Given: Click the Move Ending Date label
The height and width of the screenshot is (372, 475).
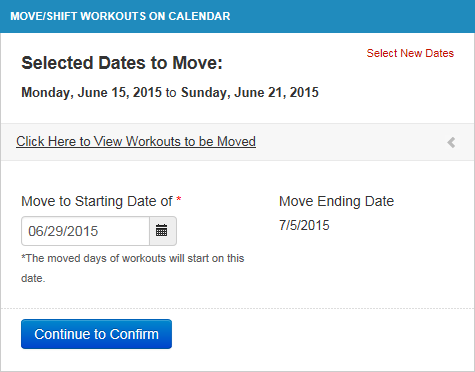Looking at the screenshot, I should 336,201.
